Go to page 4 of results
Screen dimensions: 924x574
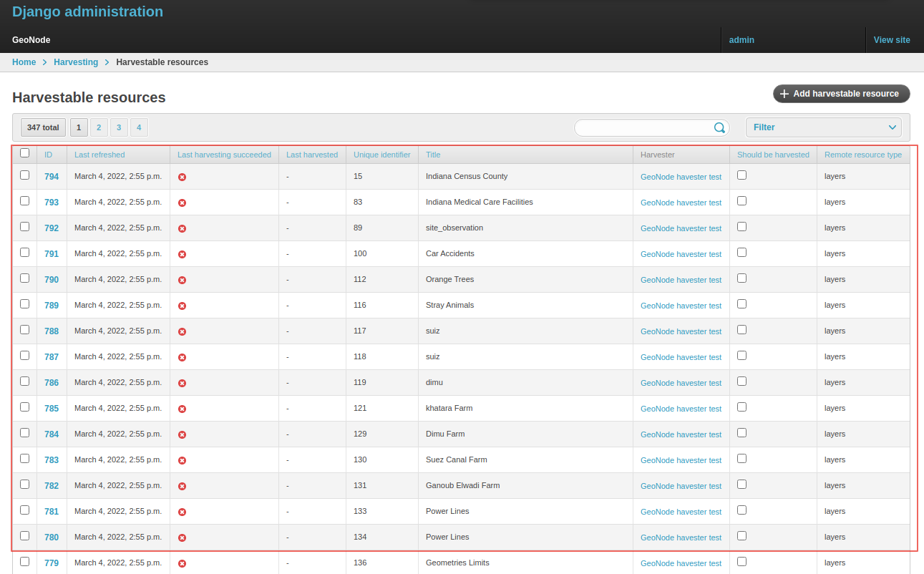[139, 127]
